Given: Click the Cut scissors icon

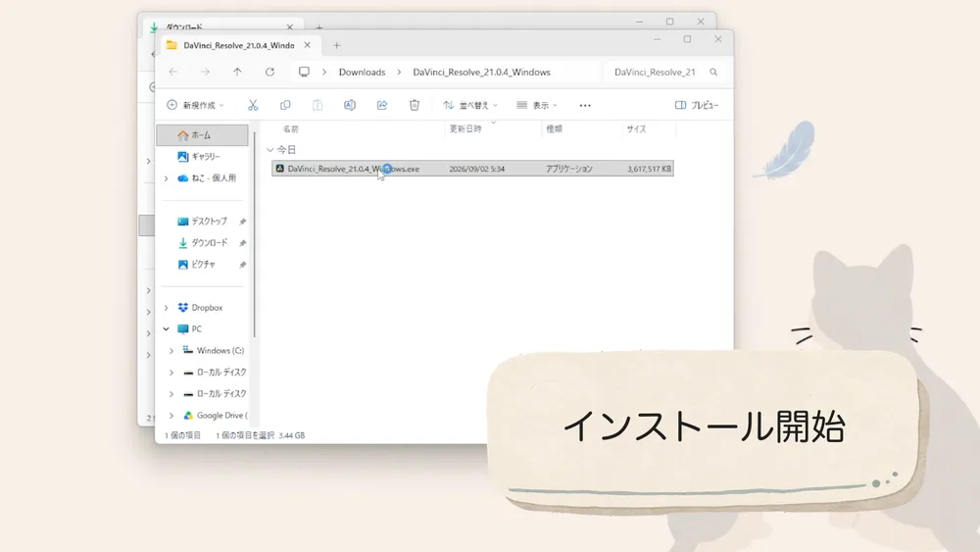Looking at the screenshot, I should coord(253,105).
